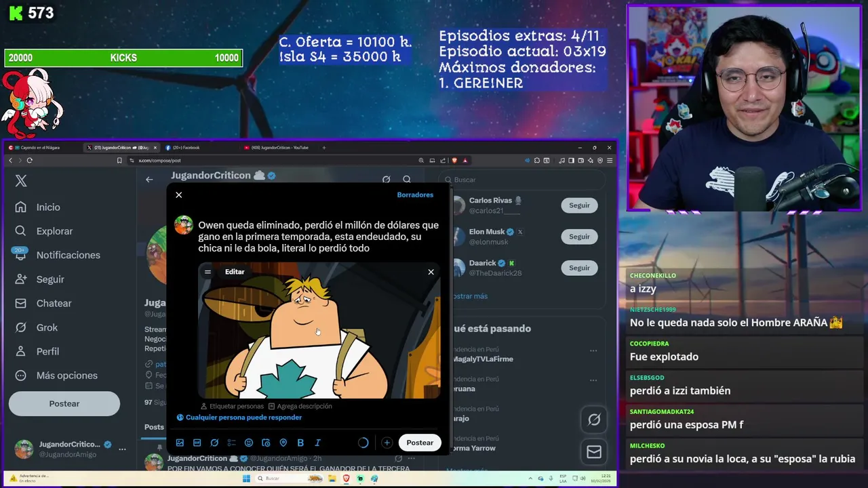Click the sidebar Postear button
This screenshot has height=488, width=868.
(x=64, y=404)
